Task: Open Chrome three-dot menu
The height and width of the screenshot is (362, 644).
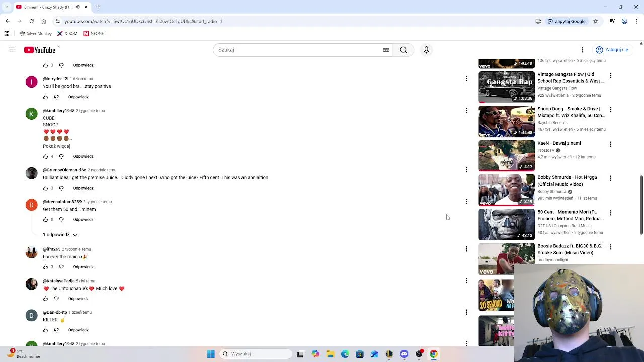Action: (x=637, y=21)
